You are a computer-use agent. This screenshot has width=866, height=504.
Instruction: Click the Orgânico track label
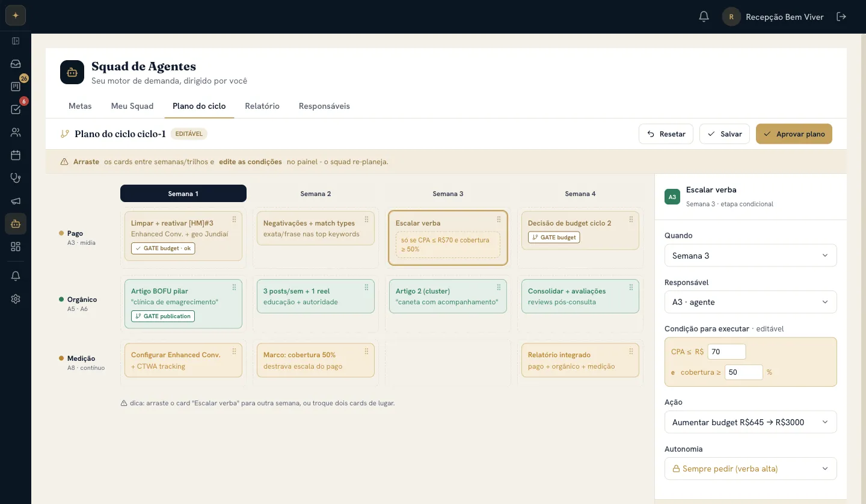tap(82, 300)
